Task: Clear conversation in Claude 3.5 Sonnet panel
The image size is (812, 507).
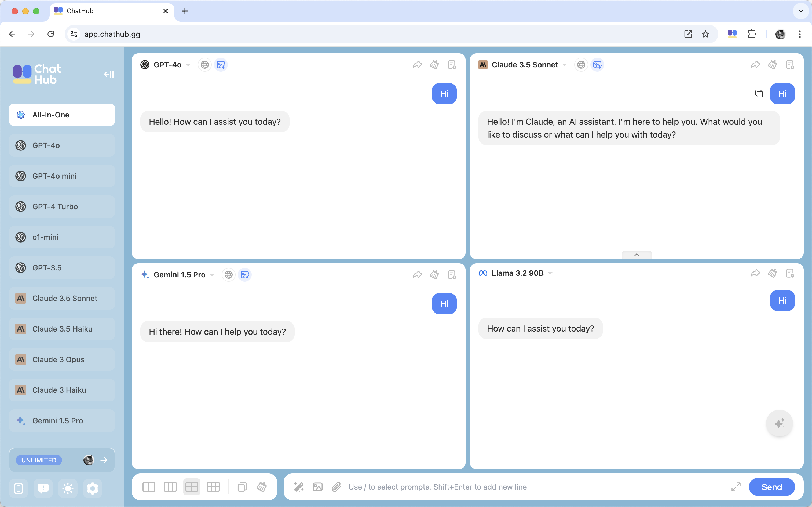Action: coord(773,65)
